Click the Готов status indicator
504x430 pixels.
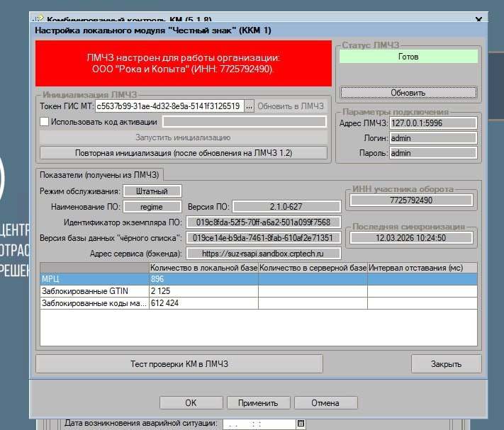click(408, 57)
